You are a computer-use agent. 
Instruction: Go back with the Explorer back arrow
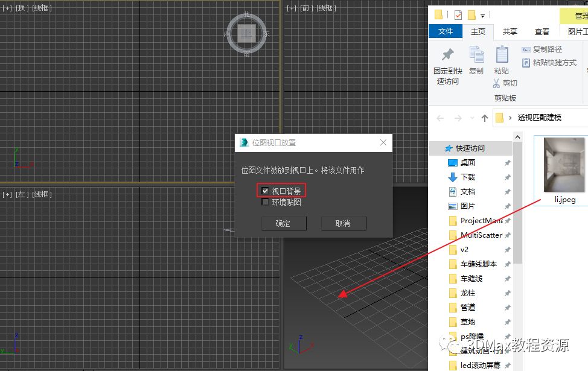coord(440,118)
